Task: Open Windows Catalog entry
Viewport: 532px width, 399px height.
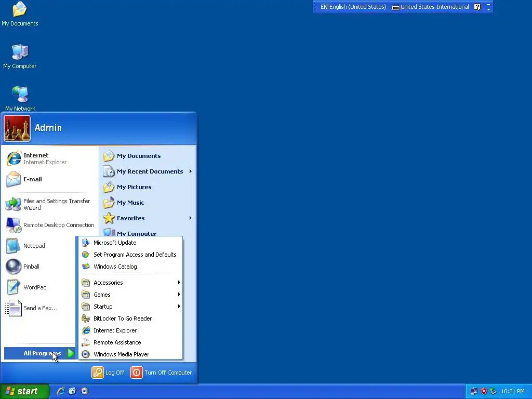Action: pyautogui.click(x=130, y=267)
